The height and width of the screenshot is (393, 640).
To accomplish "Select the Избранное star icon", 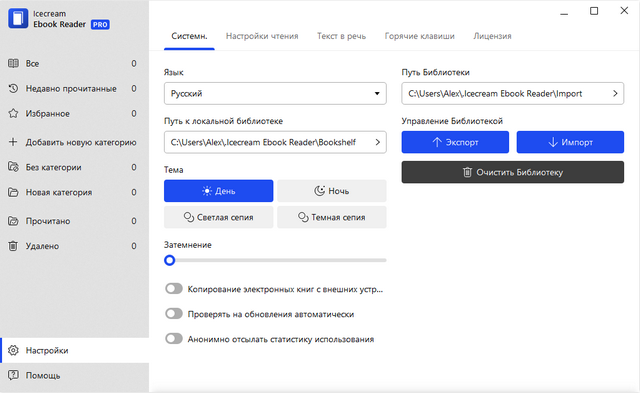I will (13, 113).
